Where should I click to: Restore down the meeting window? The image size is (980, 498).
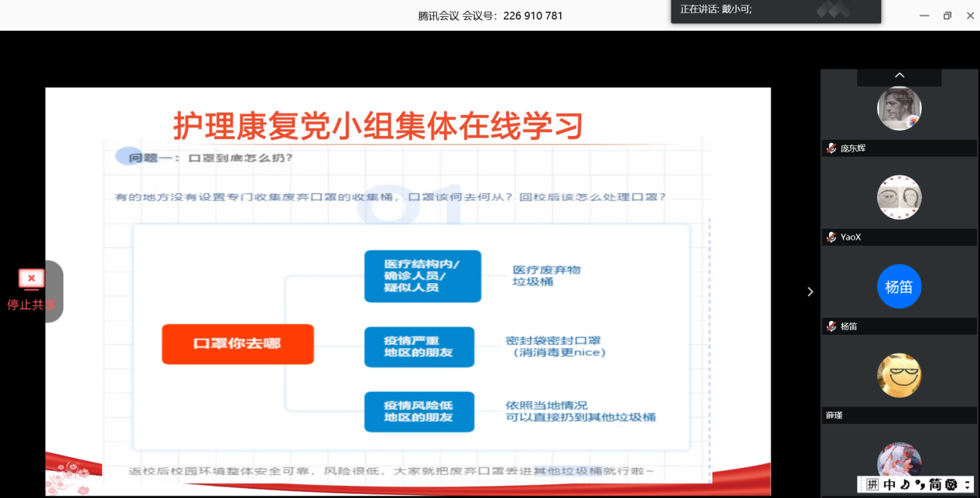pos(948,15)
